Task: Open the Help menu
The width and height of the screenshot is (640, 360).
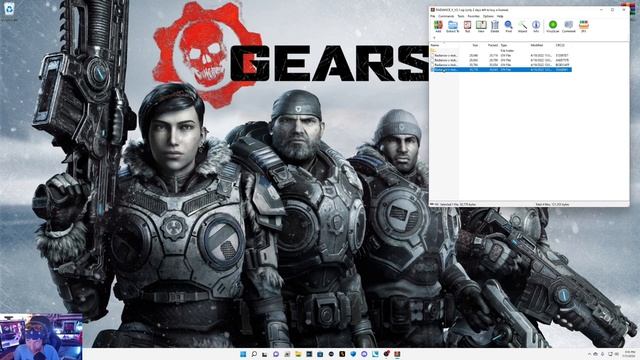Action: click(500, 16)
